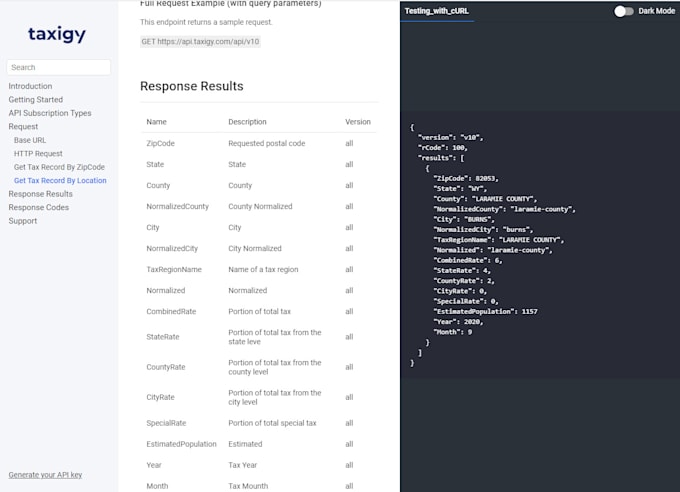Navigate to Response Results section
This screenshot has width=680, height=492.
click(x=40, y=194)
